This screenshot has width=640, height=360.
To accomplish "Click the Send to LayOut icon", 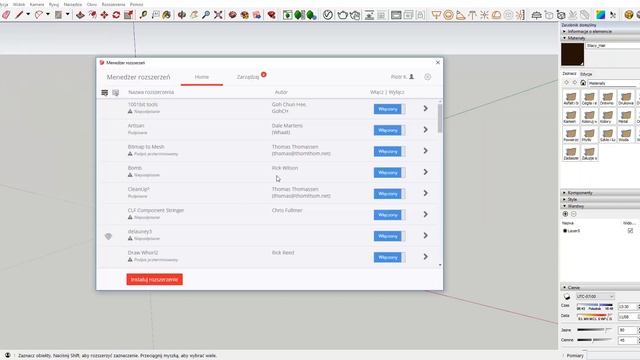I will click(x=257, y=15).
